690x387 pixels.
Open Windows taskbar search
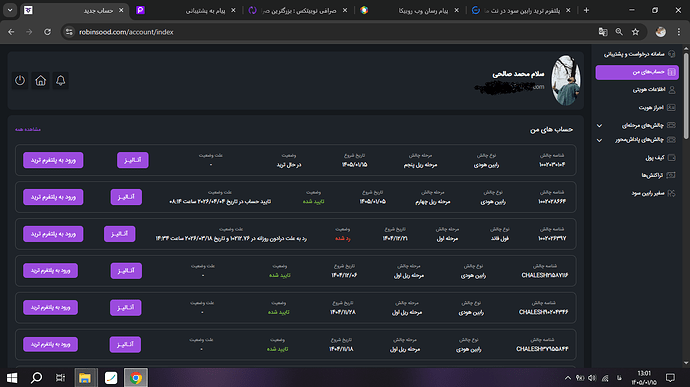point(37,378)
